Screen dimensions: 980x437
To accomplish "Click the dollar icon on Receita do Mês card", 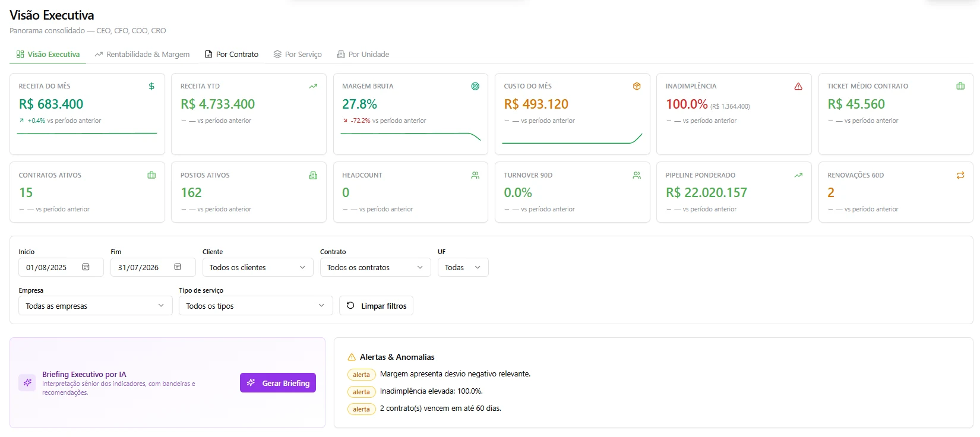I will pyautogui.click(x=151, y=86).
